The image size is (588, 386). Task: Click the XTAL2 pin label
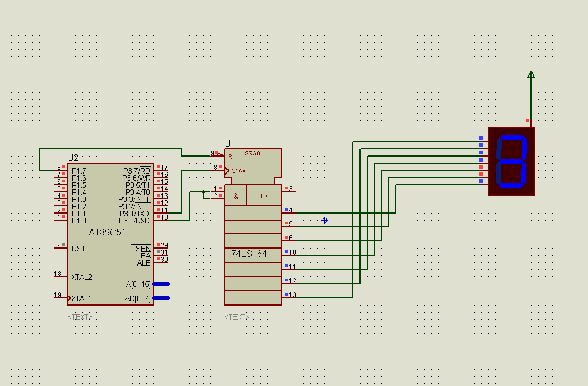coord(82,278)
